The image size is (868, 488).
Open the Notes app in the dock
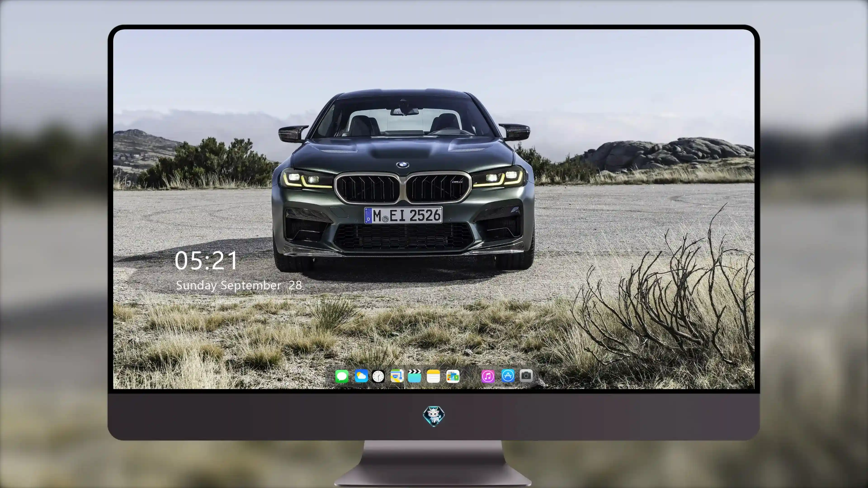click(x=433, y=376)
